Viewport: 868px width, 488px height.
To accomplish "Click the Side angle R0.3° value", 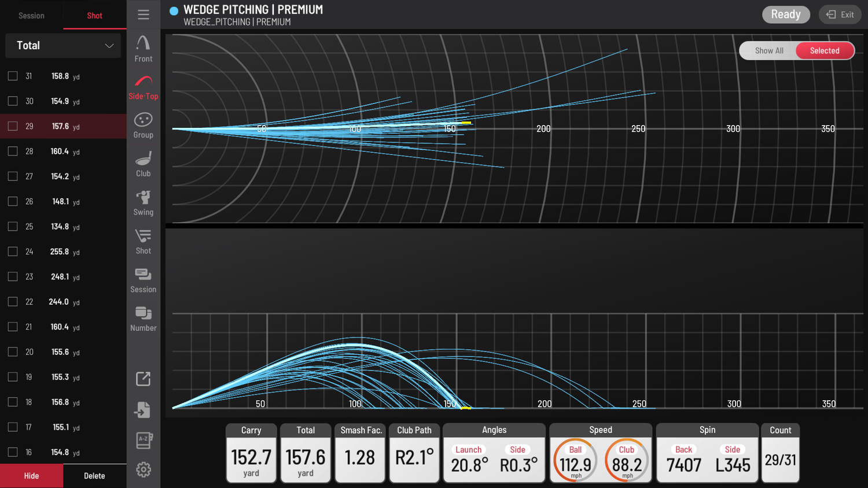I will point(518,465).
